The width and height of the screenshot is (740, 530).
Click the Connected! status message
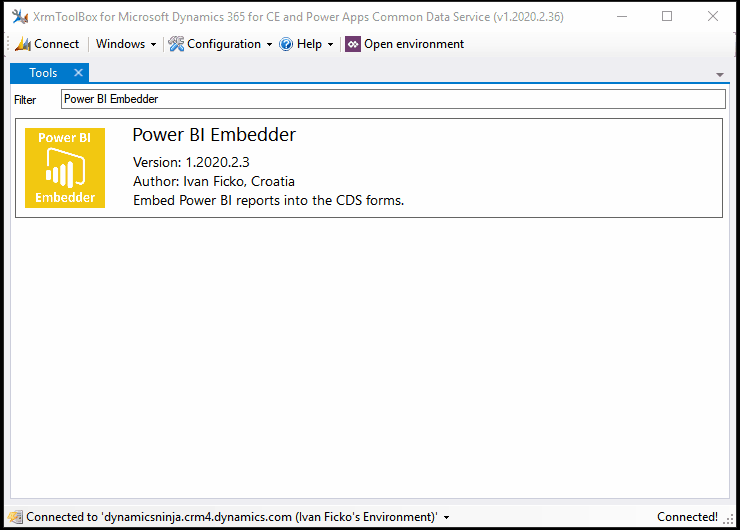pyautogui.click(x=687, y=517)
